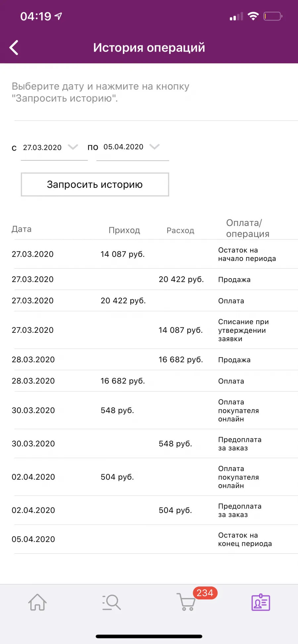This screenshot has width=298, height=644.
Task: Expand the start date chevron
Action: (73, 147)
